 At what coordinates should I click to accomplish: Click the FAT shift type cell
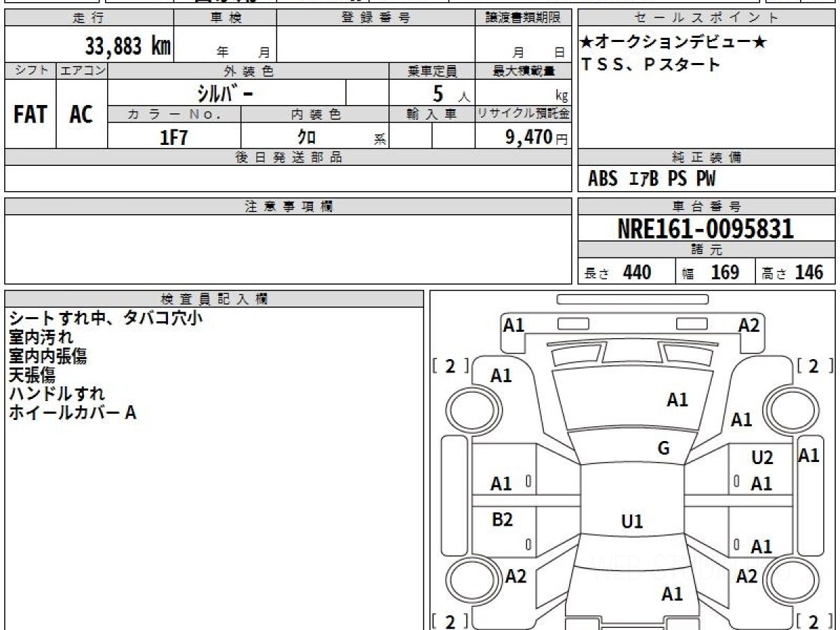point(30,114)
